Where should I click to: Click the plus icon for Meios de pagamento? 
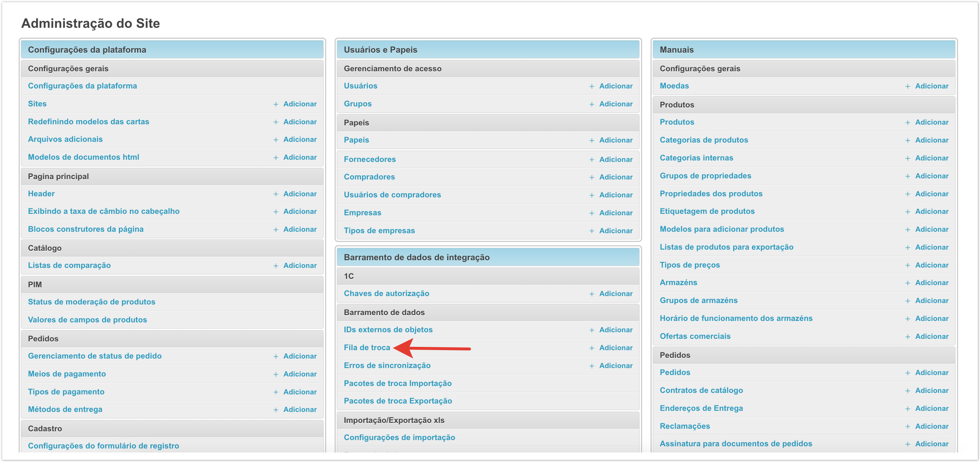point(275,374)
